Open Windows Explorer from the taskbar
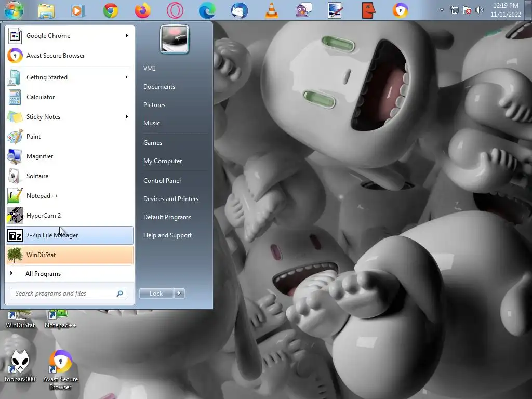The width and height of the screenshot is (532, 399). (46, 11)
